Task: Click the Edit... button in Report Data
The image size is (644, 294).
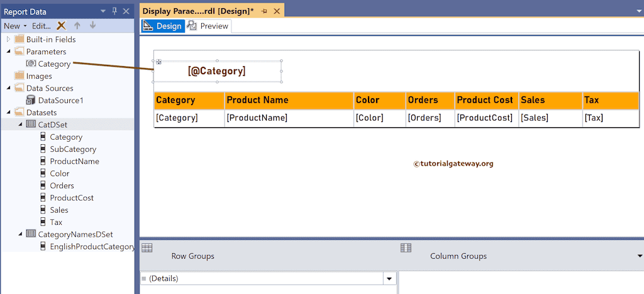Action: pos(42,26)
